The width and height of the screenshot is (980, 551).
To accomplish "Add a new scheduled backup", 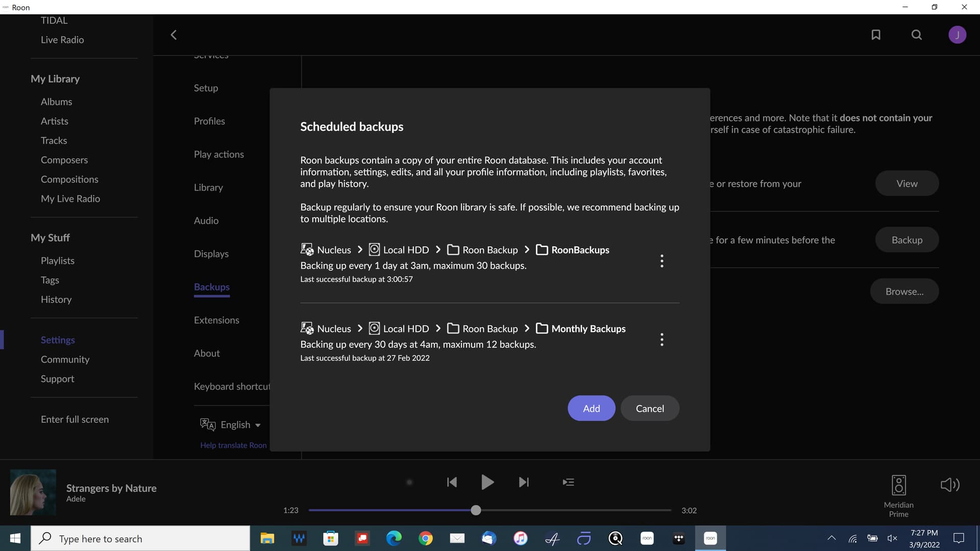I will 591,408.
